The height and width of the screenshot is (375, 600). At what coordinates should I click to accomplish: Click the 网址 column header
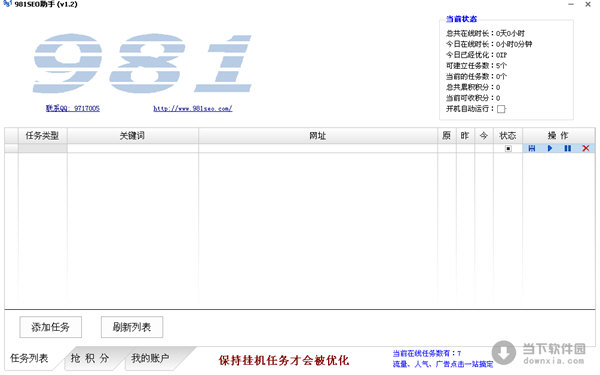[x=318, y=135]
